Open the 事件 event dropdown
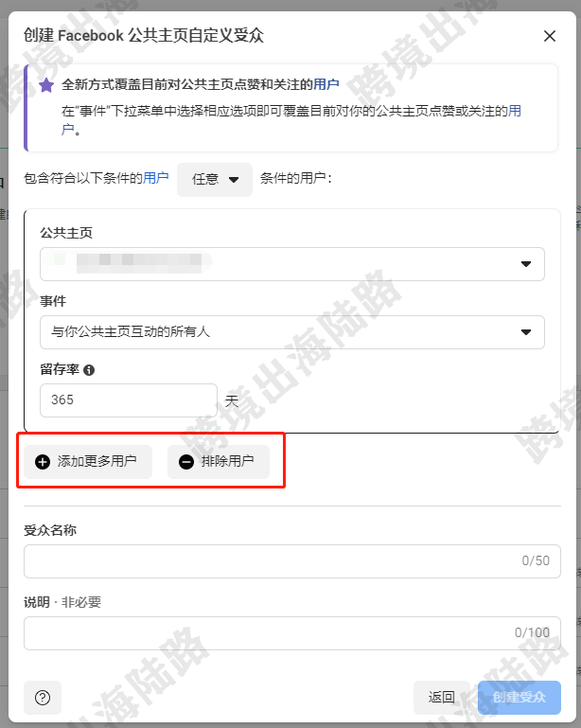The image size is (581, 728). 292,332
